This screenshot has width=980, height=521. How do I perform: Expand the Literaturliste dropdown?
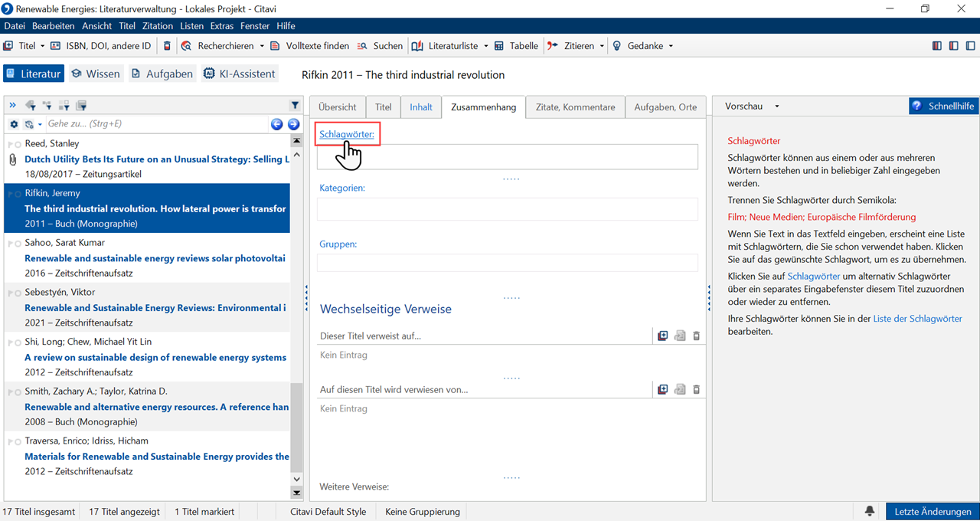(485, 46)
